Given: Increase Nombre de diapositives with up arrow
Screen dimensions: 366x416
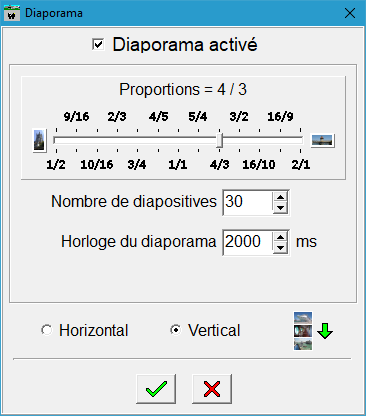Looking at the screenshot, I should coord(280,197).
